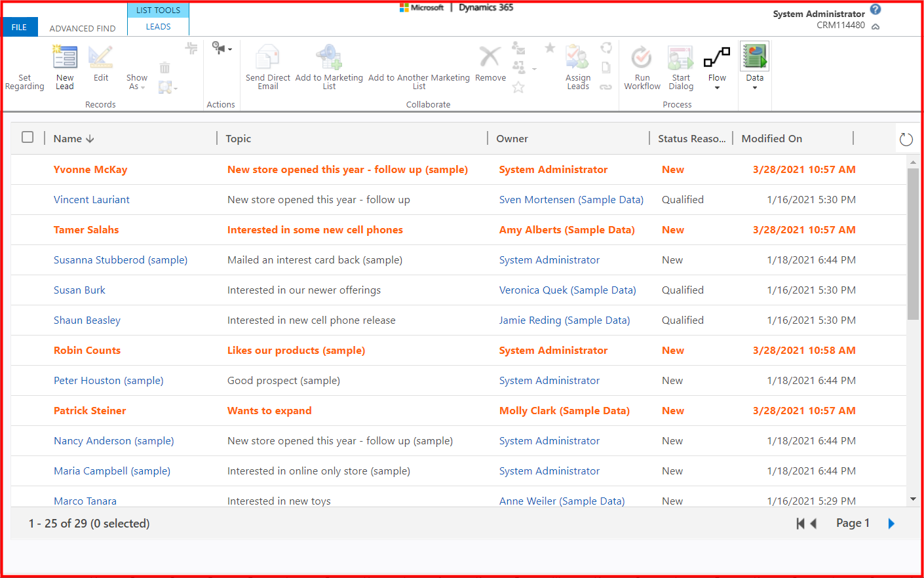Open owner Jamie Reding (Sample Data)

(564, 320)
